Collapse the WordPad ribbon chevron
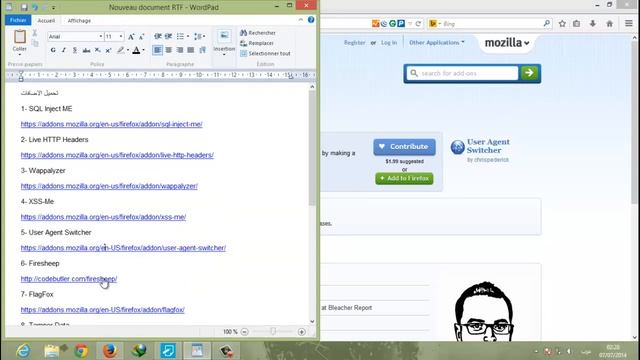 pyautogui.click(x=301, y=20)
